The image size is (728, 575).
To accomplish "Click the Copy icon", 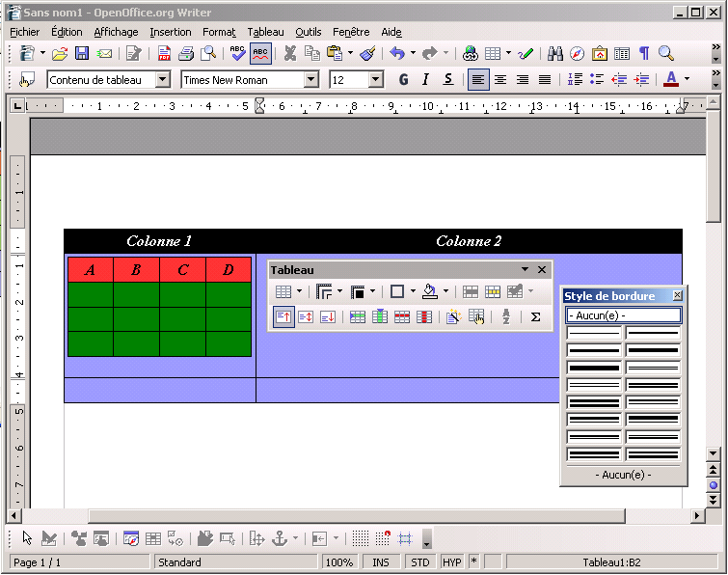I will point(312,53).
